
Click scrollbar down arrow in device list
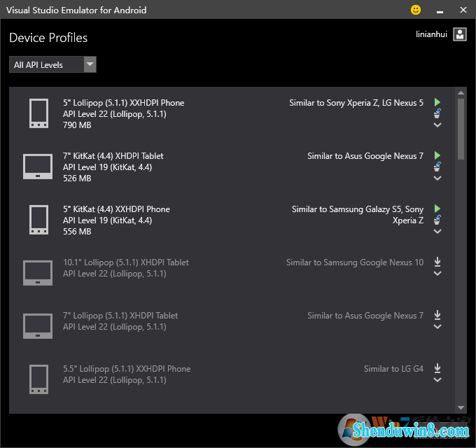tap(461, 407)
